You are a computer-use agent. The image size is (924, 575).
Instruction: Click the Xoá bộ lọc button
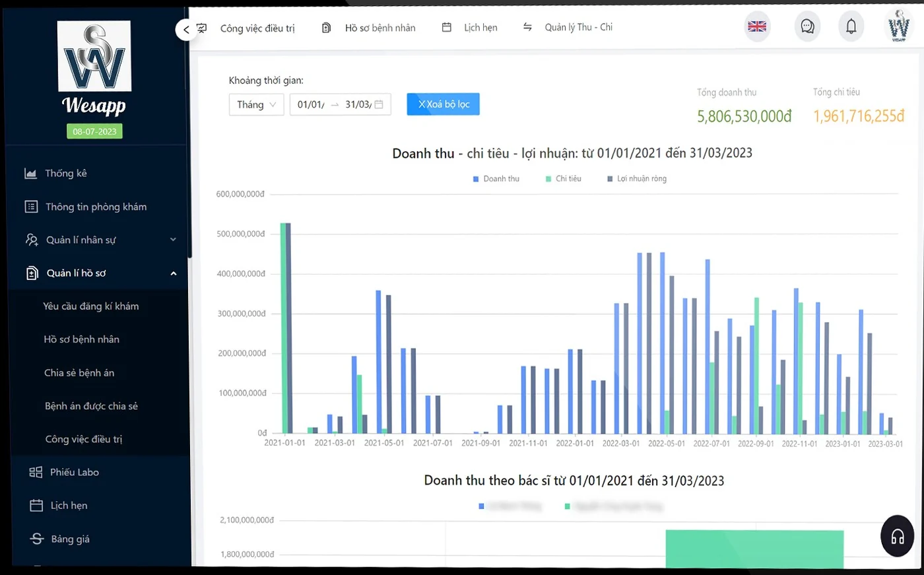coord(444,104)
